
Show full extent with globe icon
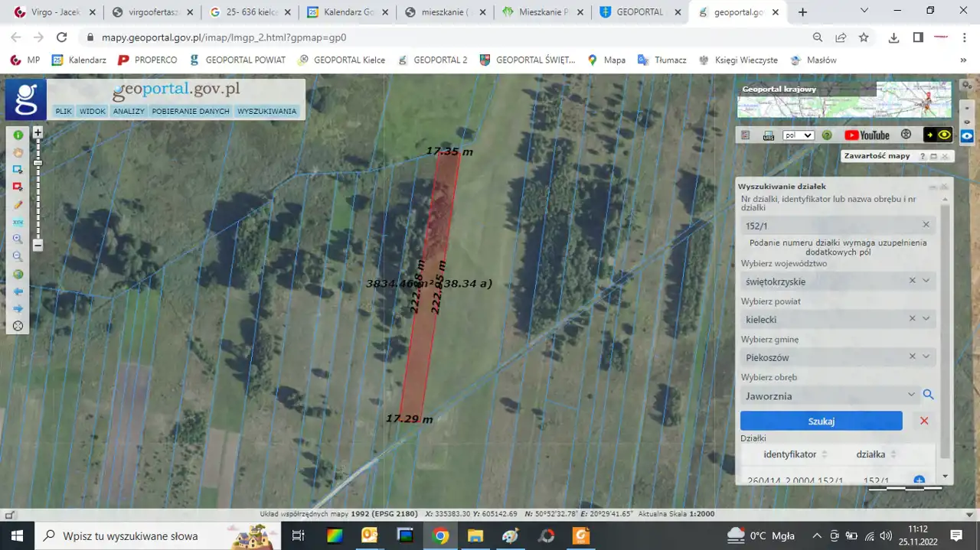coord(18,274)
